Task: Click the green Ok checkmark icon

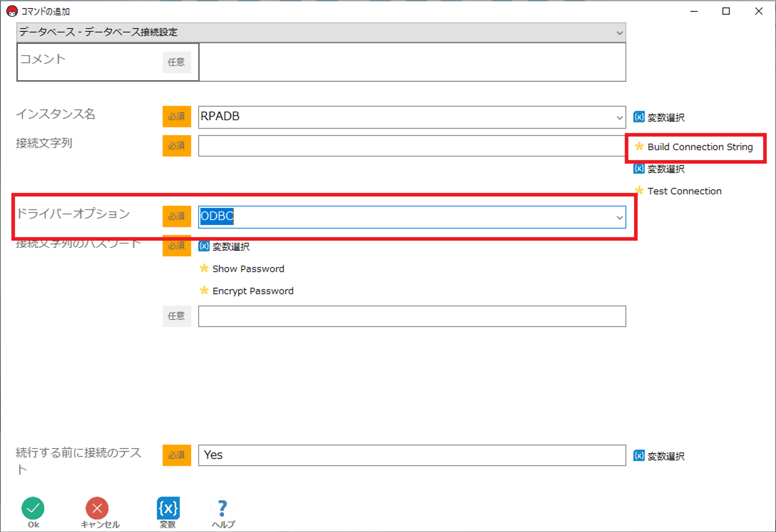Action: [33, 508]
